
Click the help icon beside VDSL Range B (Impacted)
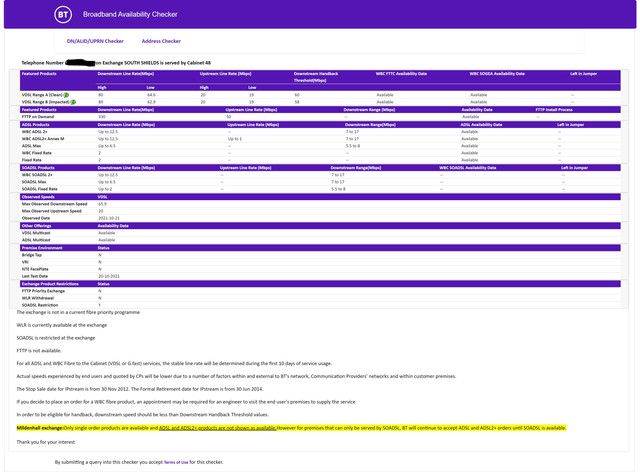click(x=68, y=102)
